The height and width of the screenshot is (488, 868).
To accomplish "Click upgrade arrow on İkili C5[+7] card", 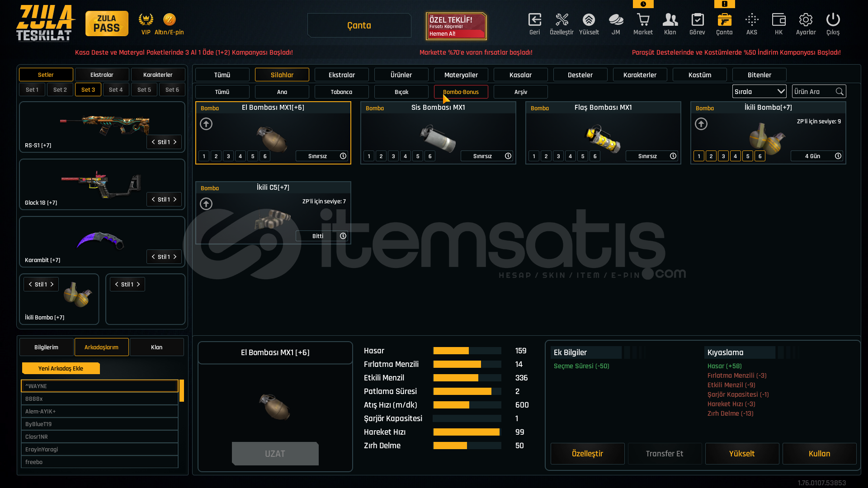I will click(206, 204).
